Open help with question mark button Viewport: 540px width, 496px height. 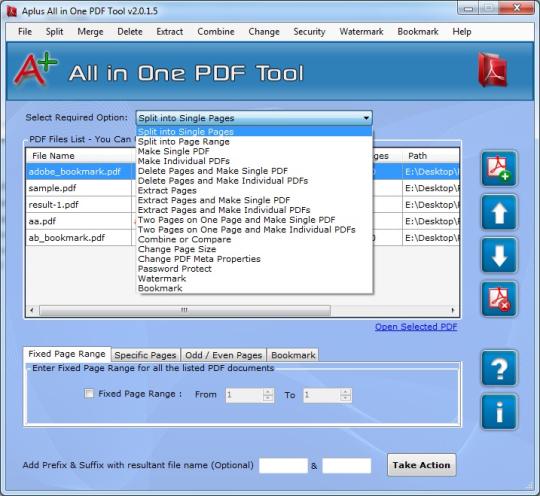coord(499,368)
